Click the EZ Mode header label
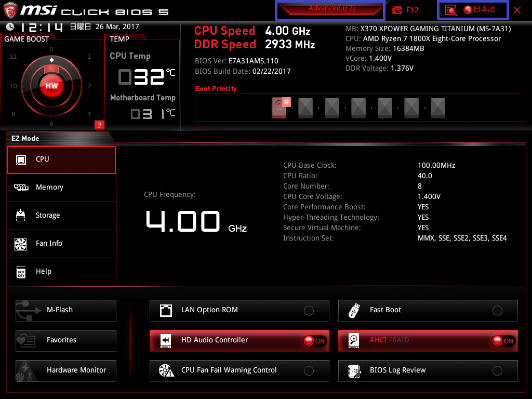The width and height of the screenshot is (532, 399). [x=25, y=138]
